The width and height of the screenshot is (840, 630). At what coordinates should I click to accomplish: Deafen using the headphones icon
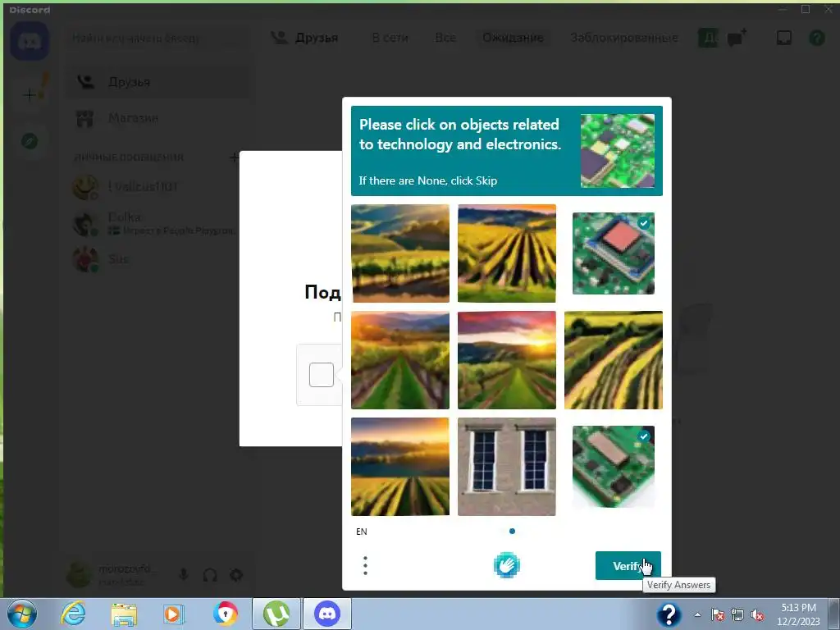(x=210, y=575)
